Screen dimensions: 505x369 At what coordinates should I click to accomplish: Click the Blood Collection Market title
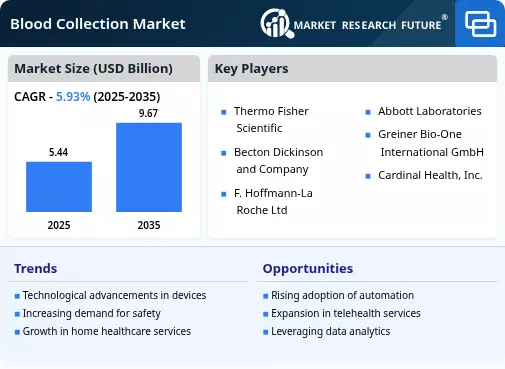click(98, 24)
